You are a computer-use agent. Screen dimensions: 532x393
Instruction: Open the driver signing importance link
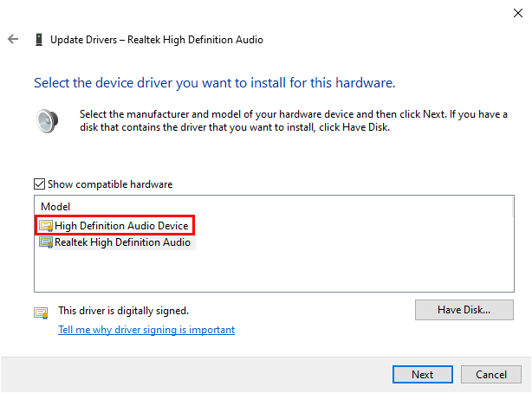pos(146,330)
